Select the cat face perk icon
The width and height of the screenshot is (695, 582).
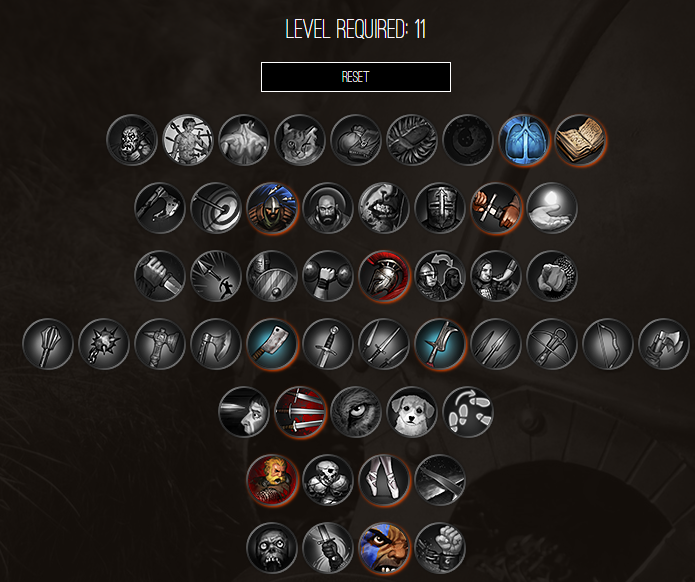tap(300, 140)
